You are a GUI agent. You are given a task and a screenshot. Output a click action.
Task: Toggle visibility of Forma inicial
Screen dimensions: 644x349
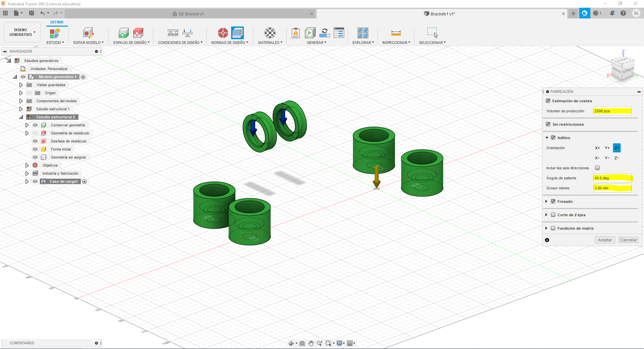(x=35, y=149)
